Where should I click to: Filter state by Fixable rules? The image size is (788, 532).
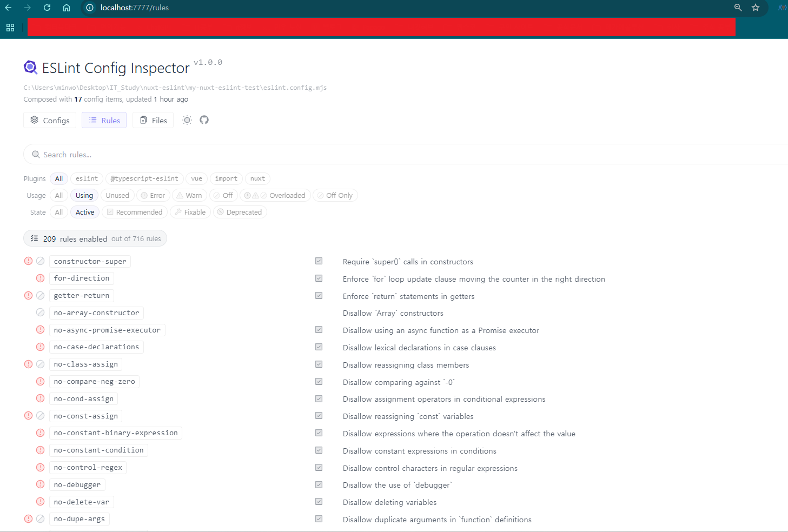click(x=190, y=212)
